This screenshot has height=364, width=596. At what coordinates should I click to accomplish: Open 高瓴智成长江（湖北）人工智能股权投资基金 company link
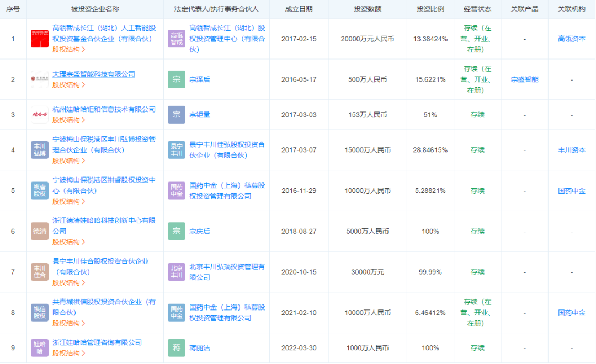tap(104, 34)
